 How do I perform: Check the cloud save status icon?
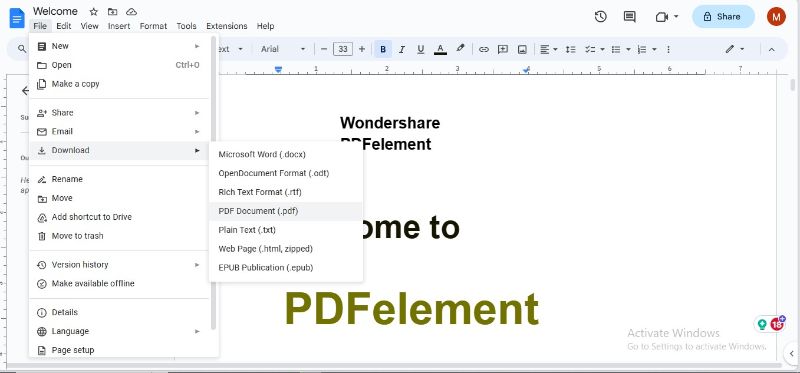pyautogui.click(x=131, y=11)
